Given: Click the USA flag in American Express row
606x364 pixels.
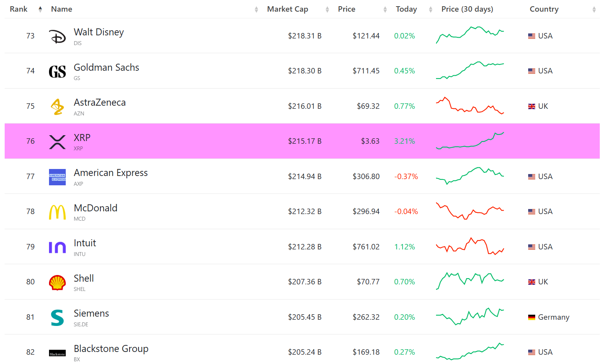Looking at the screenshot, I should tap(532, 177).
